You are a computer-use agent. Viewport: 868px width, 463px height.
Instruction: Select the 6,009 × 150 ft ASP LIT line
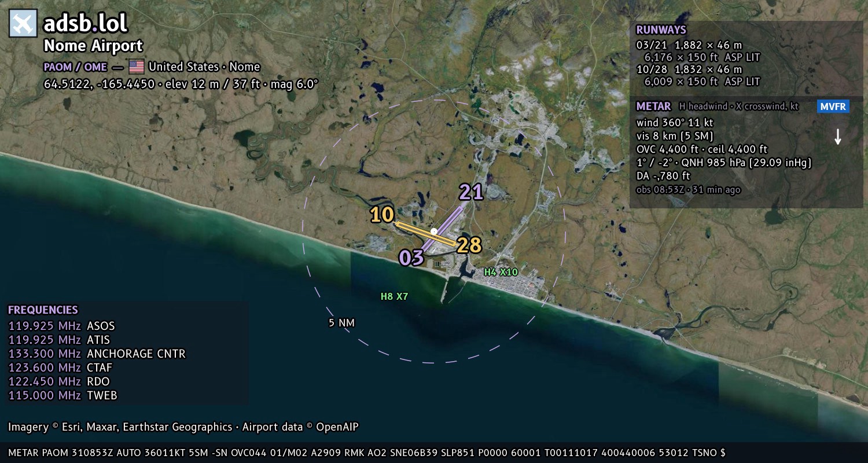tap(702, 82)
